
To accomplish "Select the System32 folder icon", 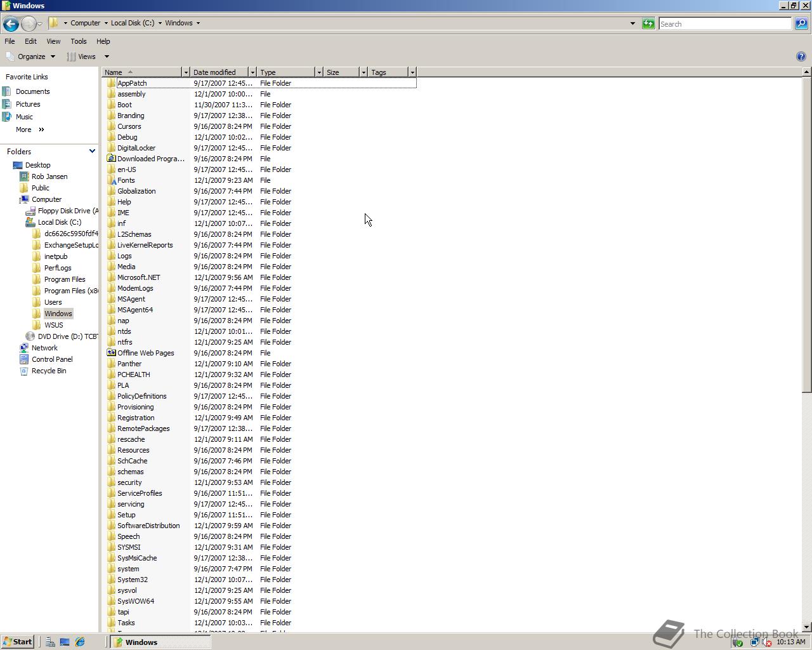I will pos(112,580).
